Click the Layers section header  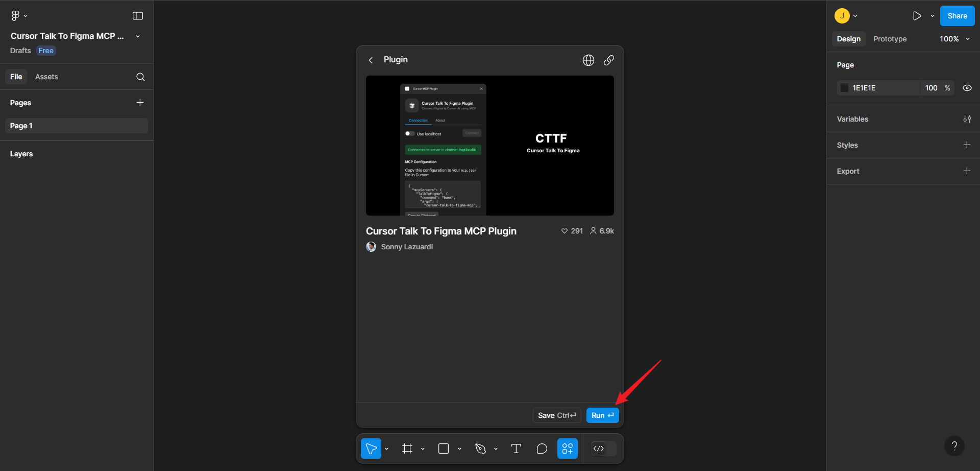coord(21,154)
